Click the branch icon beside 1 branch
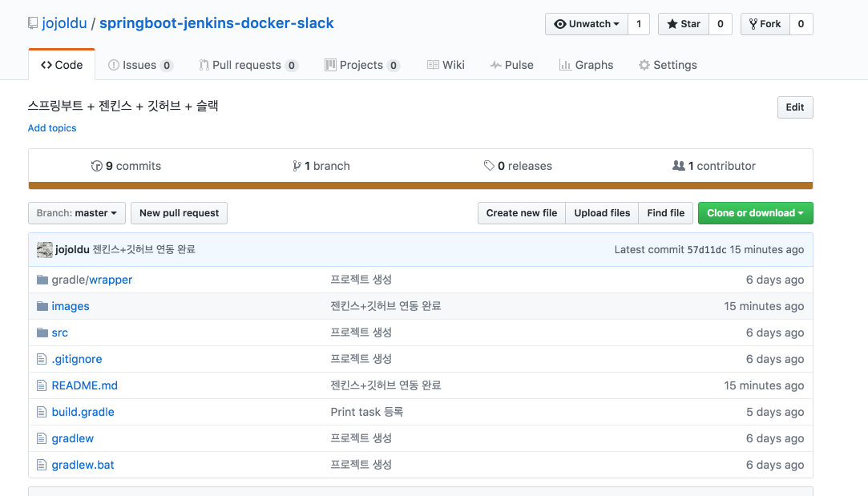 [x=297, y=166]
